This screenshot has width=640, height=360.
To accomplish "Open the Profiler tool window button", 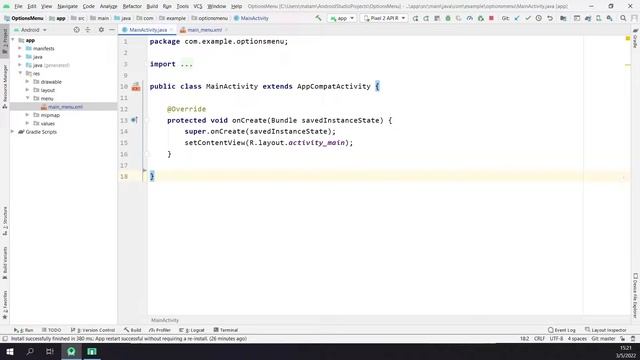I will pos(160,330).
